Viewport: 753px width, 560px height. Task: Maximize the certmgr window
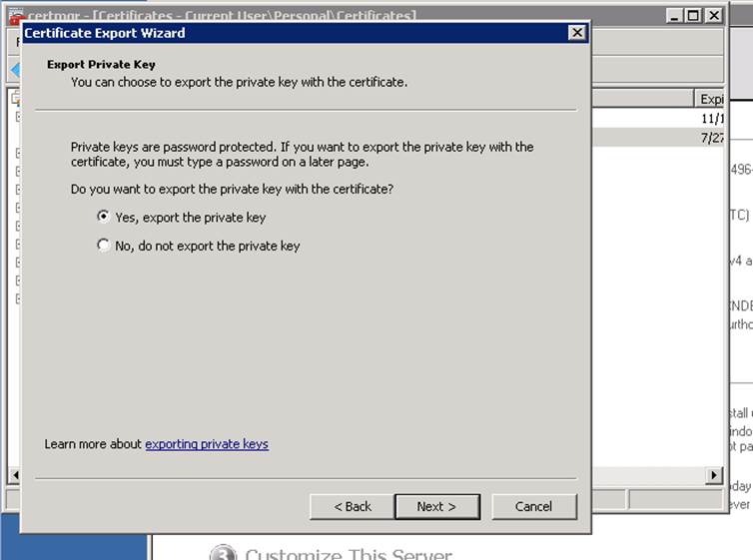tap(694, 15)
